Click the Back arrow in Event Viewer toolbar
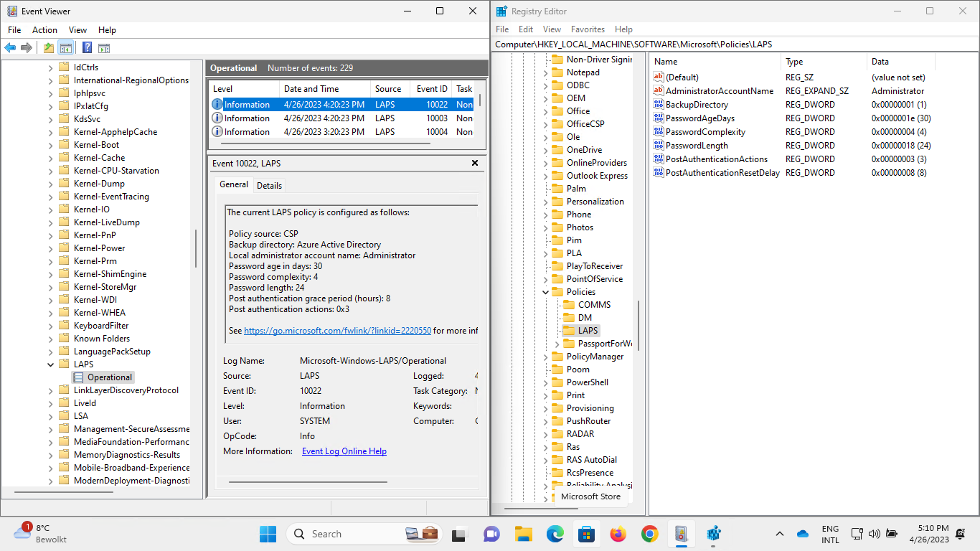 pyautogui.click(x=10, y=48)
